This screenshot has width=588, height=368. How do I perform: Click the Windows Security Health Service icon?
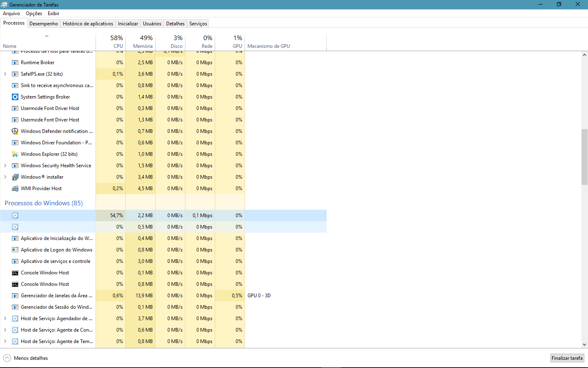coord(15,166)
